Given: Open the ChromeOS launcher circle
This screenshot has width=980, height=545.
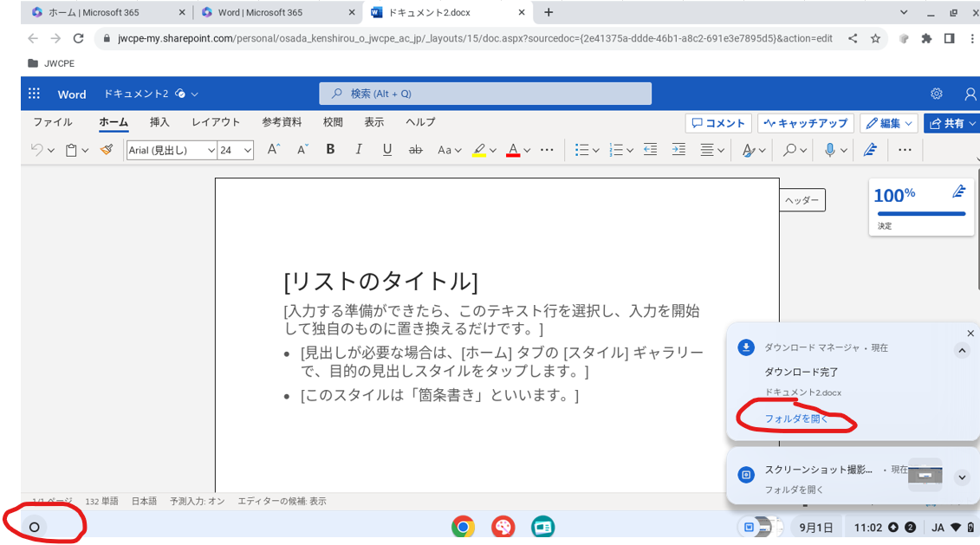Looking at the screenshot, I should point(35,528).
